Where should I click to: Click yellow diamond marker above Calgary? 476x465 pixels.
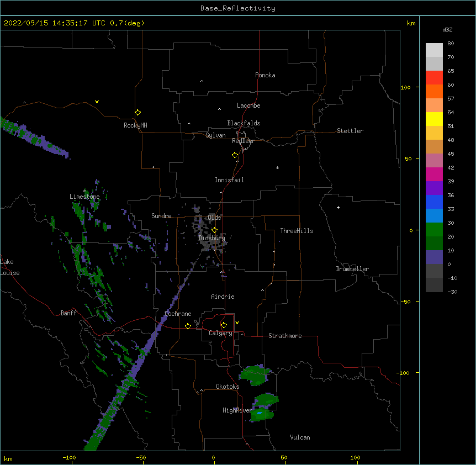pyautogui.click(x=224, y=325)
